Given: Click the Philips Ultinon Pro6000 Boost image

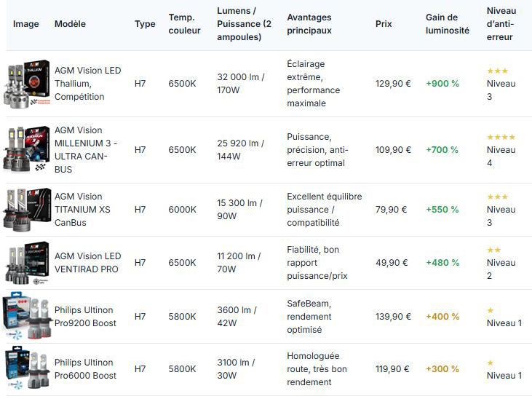Looking at the screenshot, I should pyautogui.click(x=26, y=369).
